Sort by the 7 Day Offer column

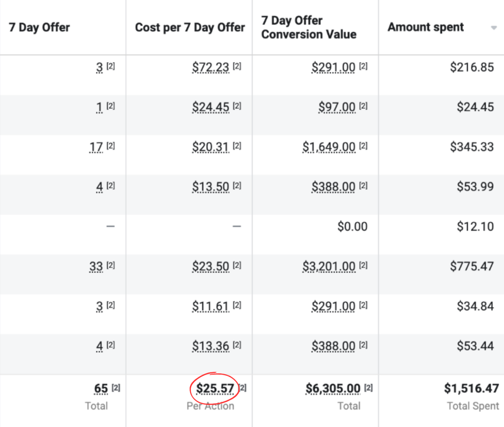39,27
